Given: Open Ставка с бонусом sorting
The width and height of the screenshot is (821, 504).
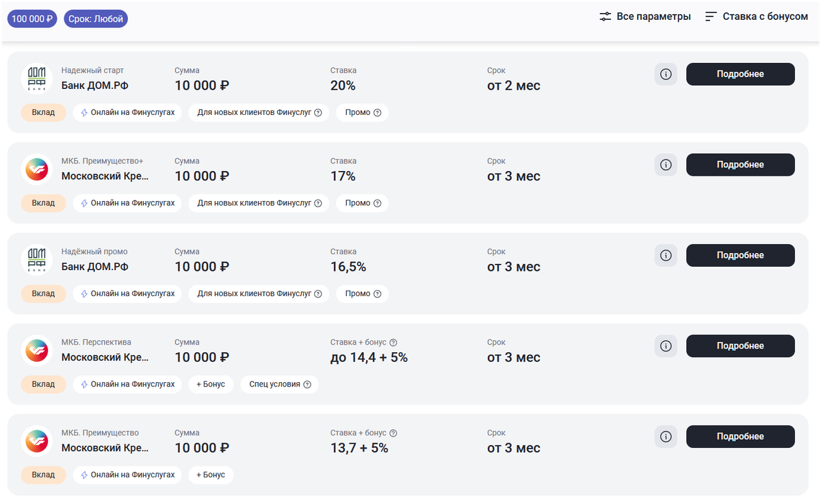Looking at the screenshot, I should pyautogui.click(x=757, y=16).
